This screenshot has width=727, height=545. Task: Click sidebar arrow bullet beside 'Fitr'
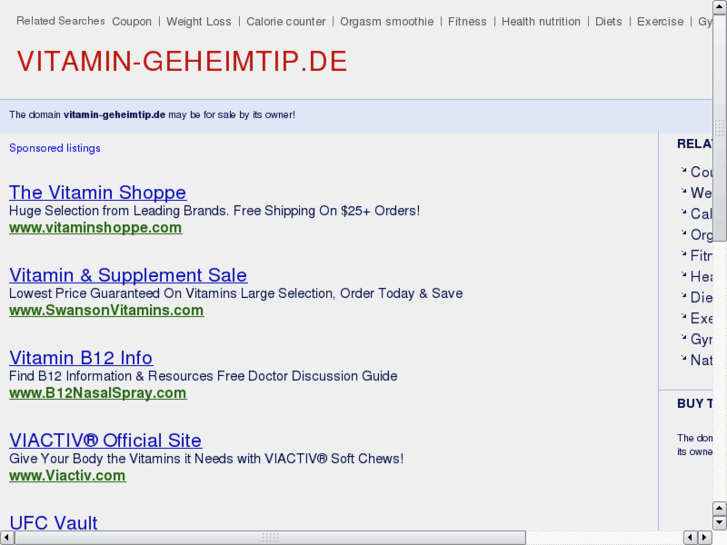coord(683,253)
